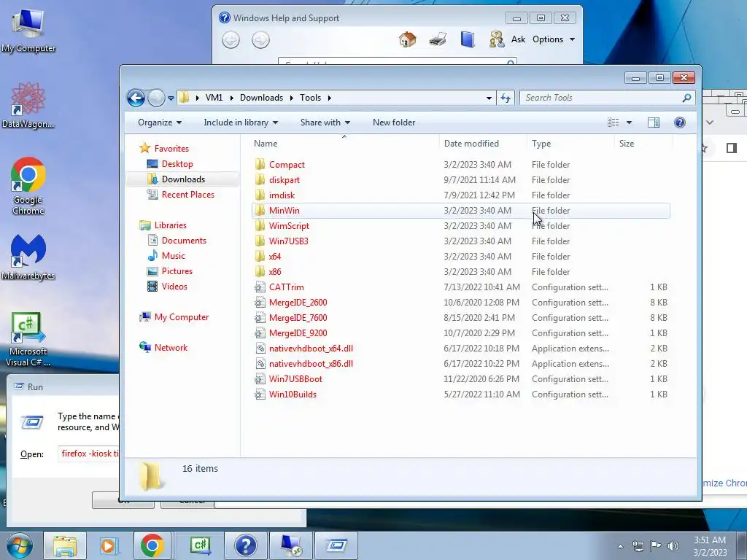Open recent locations dropdown next to Forward button

(x=171, y=98)
